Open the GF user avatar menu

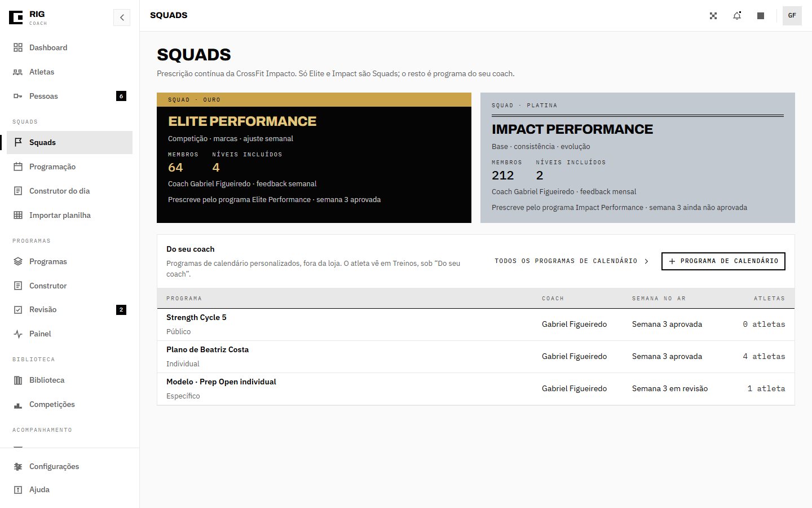(x=792, y=16)
